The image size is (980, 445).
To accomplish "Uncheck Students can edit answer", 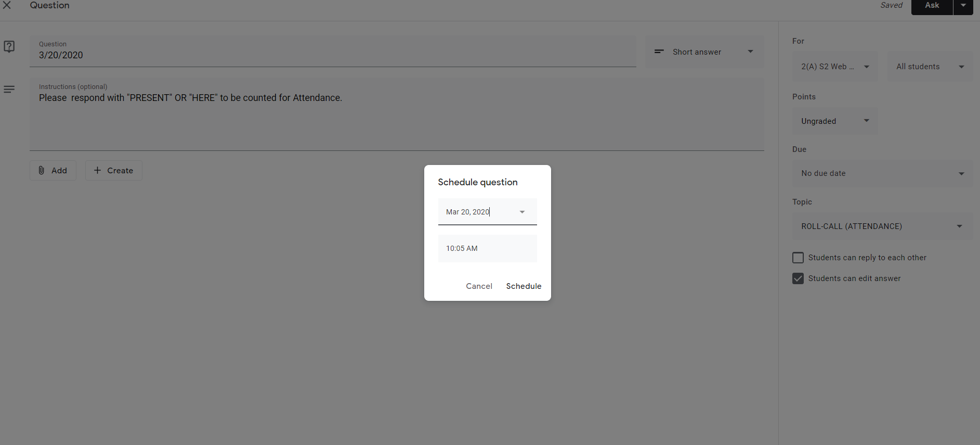I will tap(798, 278).
